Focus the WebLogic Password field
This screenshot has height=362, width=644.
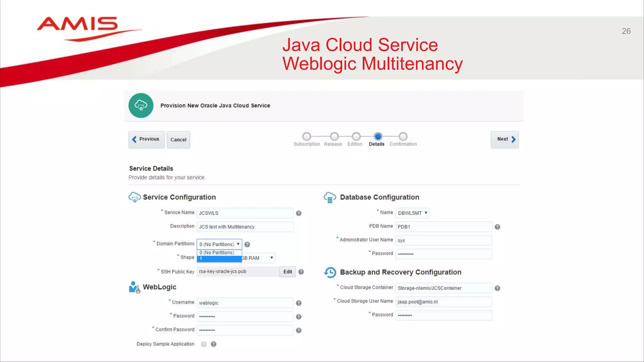[x=245, y=316]
